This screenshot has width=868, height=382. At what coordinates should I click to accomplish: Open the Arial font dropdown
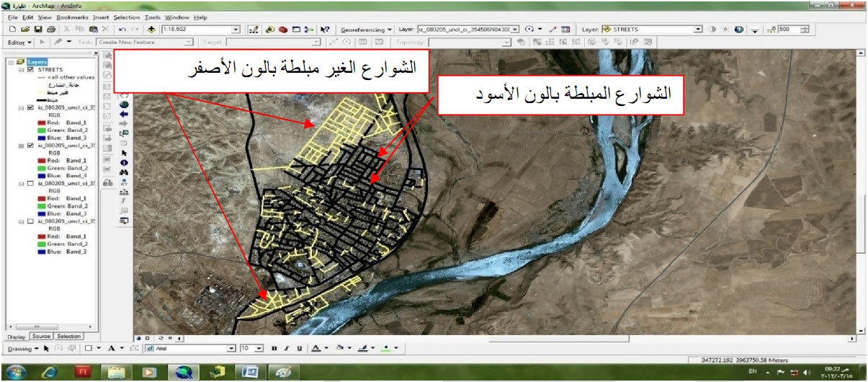[x=231, y=348]
